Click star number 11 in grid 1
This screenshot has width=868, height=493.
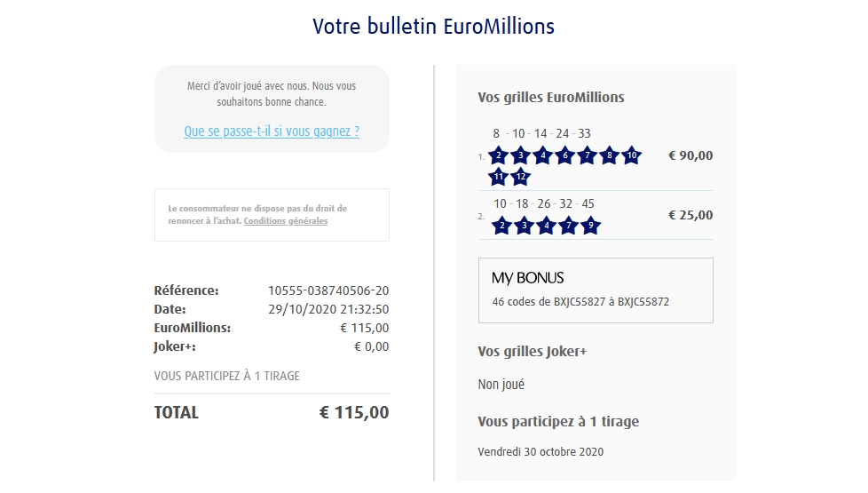coord(499,177)
